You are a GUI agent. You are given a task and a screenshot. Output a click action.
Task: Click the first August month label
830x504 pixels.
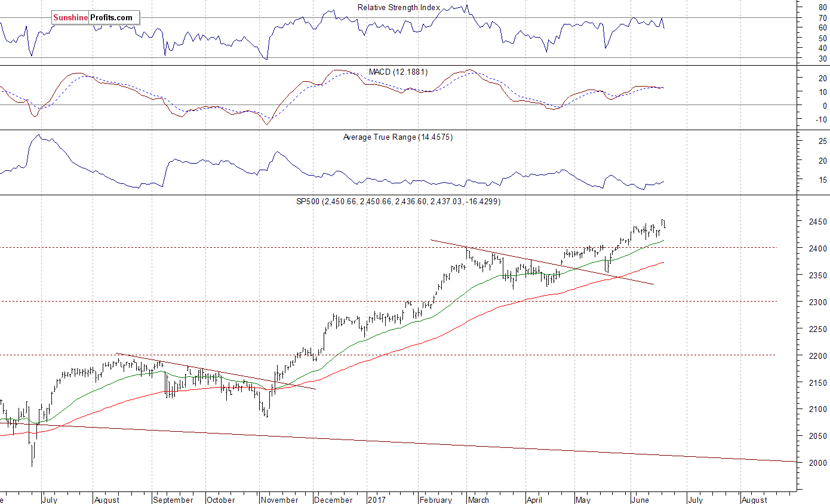pos(106,500)
